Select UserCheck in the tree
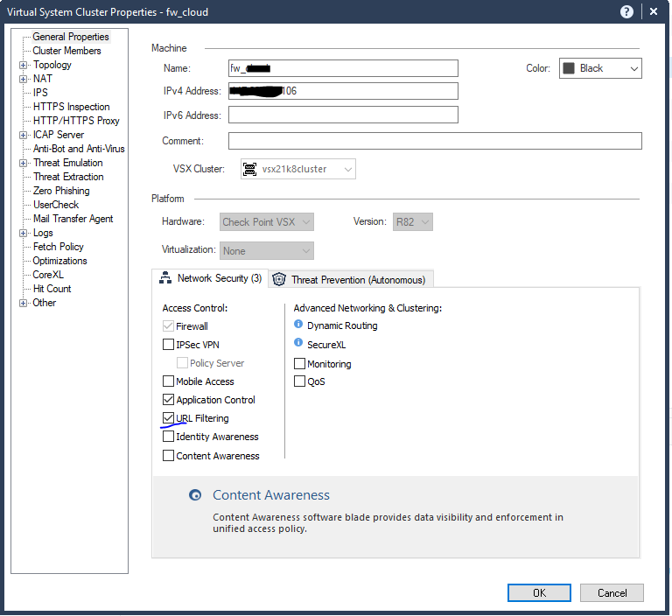This screenshot has height=616, width=672. 56,205
